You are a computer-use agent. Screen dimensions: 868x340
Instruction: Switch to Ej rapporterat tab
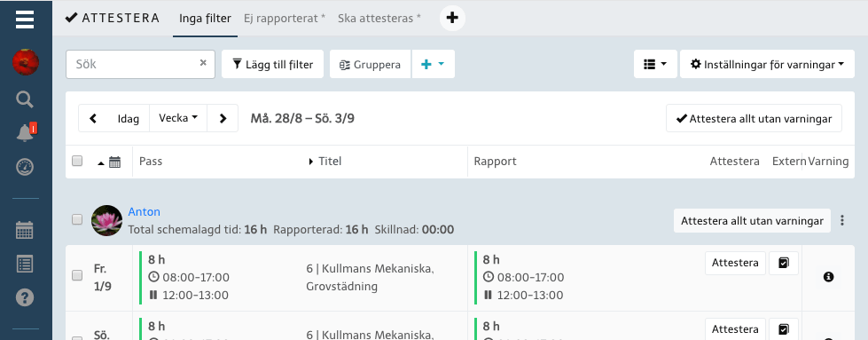[x=285, y=19]
